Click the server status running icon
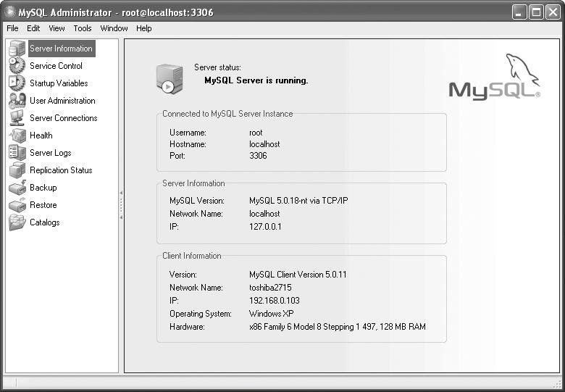The width and height of the screenshot is (565, 392). 169,78
